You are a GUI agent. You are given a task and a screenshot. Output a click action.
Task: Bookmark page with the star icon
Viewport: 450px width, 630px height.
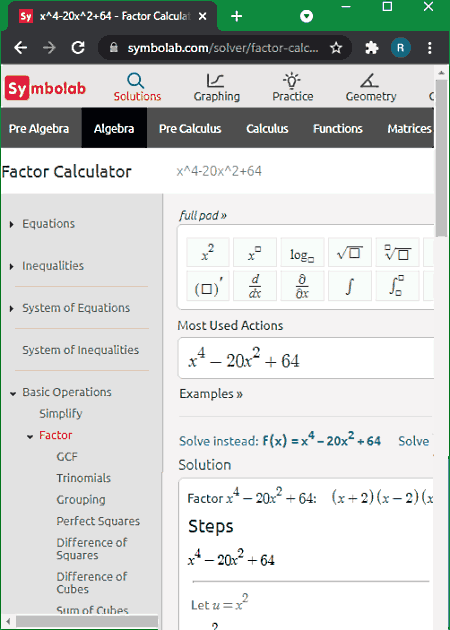tap(336, 48)
